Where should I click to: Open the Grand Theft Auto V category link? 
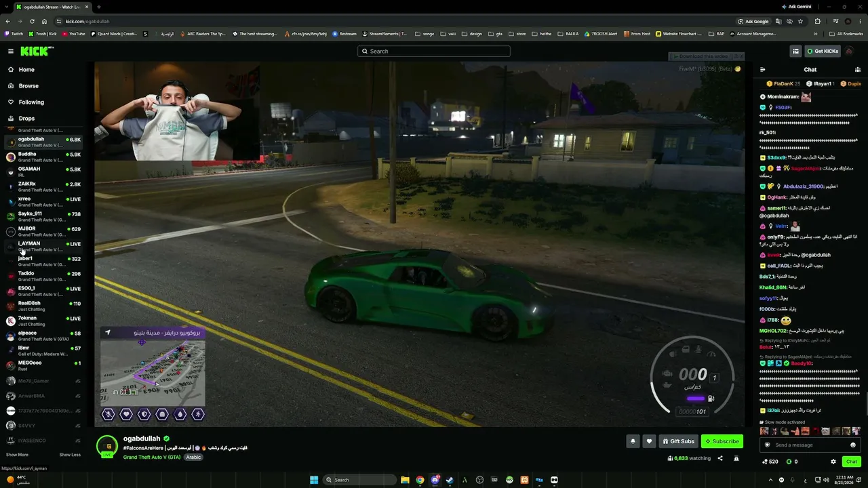pos(152,457)
